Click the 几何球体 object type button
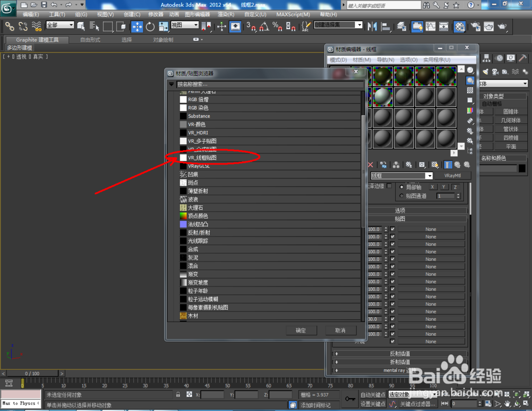Viewport: 532px width, 411px height. 511,120
